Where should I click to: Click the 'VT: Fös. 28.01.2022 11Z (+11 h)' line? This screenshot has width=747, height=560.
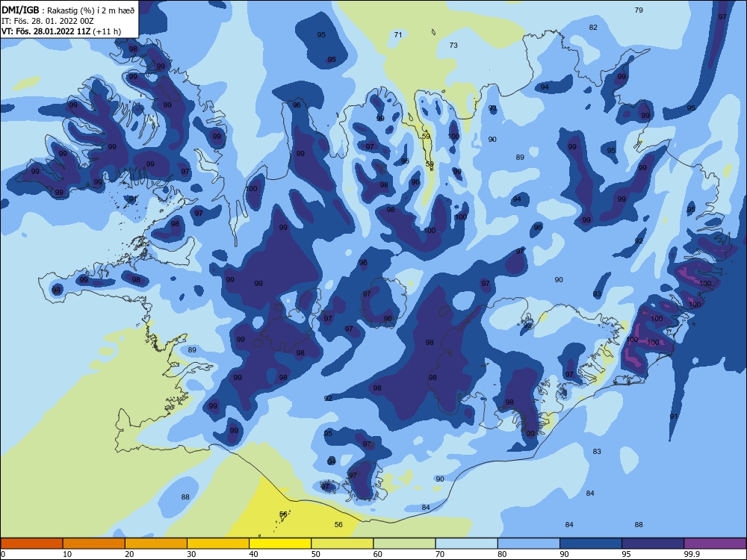61,31
